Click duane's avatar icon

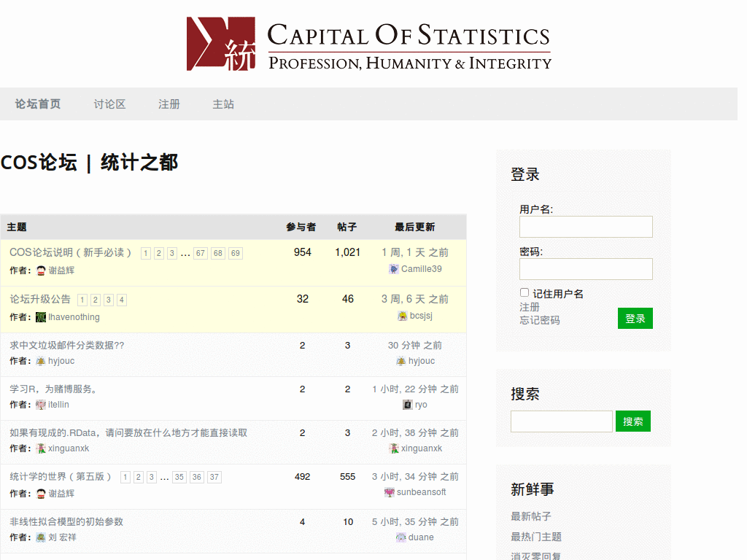[401, 537]
